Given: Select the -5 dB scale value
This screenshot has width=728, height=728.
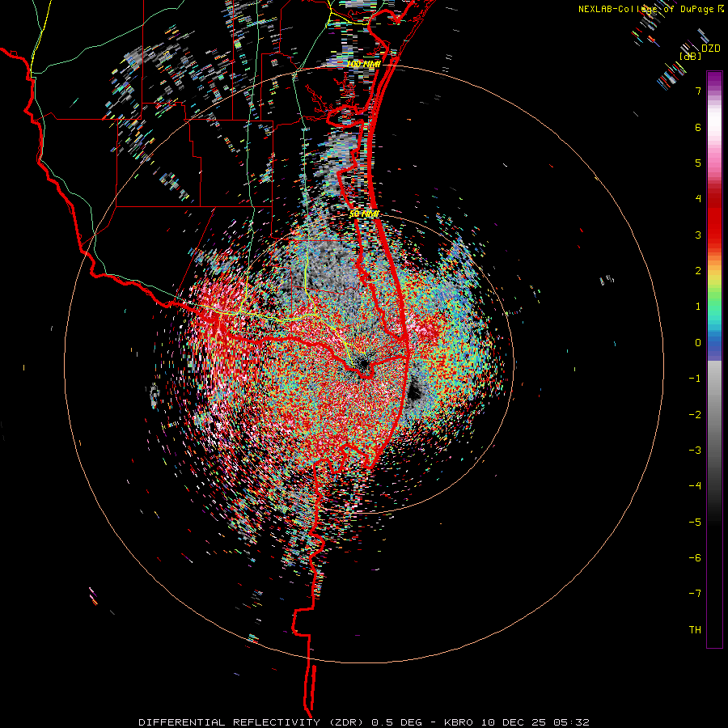Looking at the screenshot, I should [x=695, y=522].
